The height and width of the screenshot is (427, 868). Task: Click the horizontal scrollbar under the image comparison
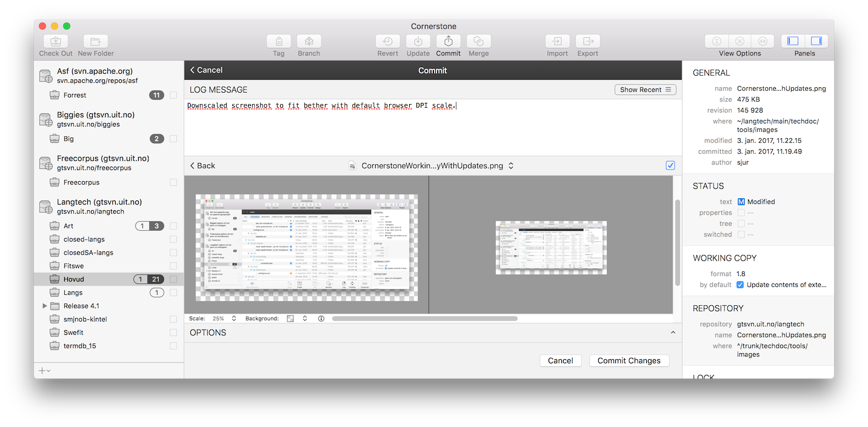pyautogui.click(x=425, y=318)
